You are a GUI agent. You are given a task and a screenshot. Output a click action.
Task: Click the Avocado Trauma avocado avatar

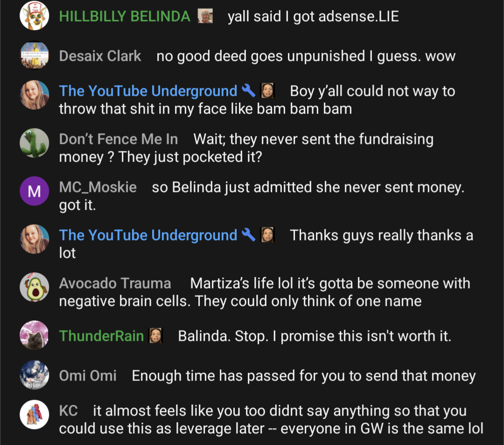pyautogui.click(x=35, y=287)
